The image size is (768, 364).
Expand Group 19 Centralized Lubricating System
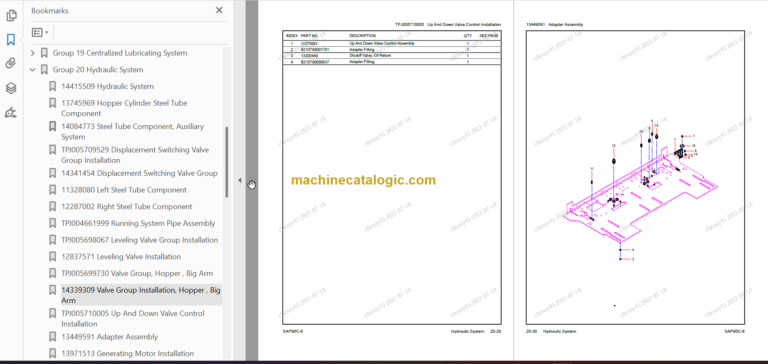(x=33, y=53)
